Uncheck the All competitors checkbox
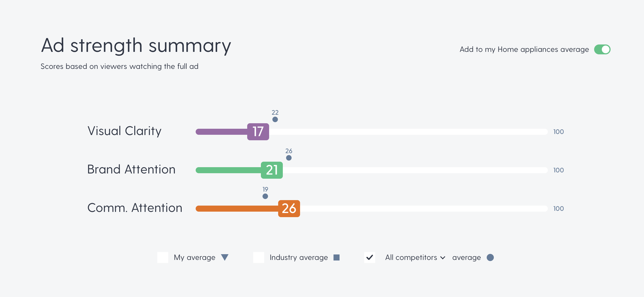This screenshot has width=644, height=297. pyautogui.click(x=369, y=257)
